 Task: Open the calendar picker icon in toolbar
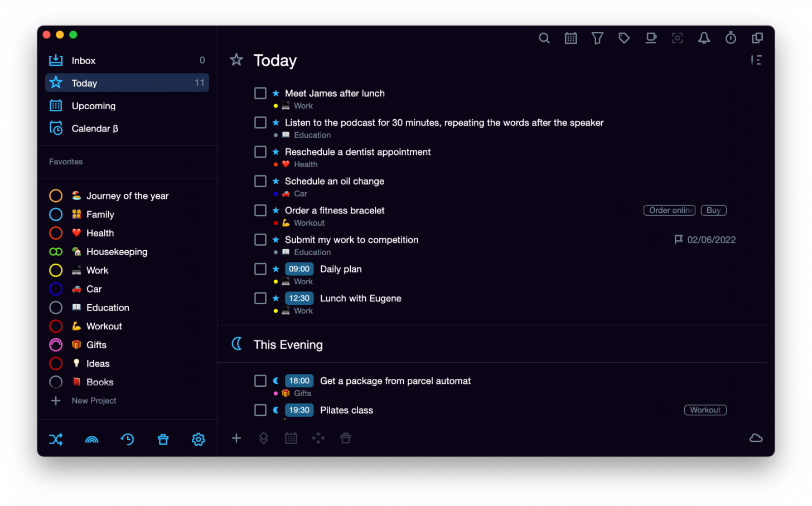pyautogui.click(x=571, y=38)
